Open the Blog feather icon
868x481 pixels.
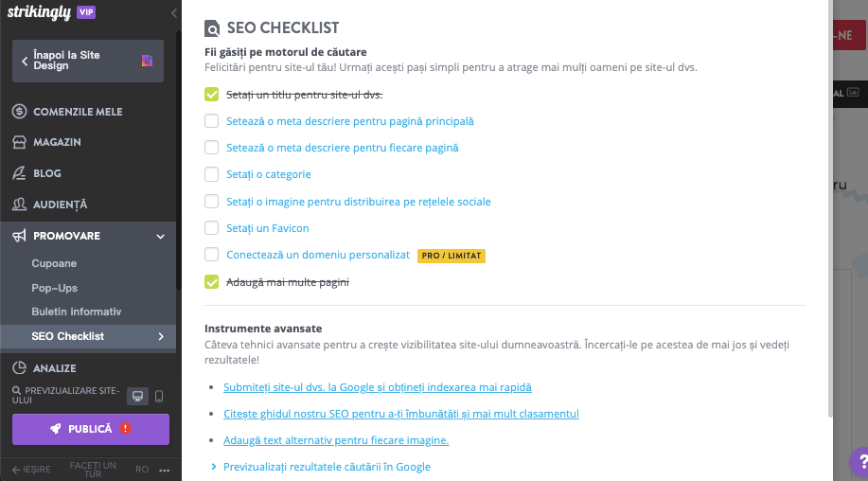click(19, 173)
